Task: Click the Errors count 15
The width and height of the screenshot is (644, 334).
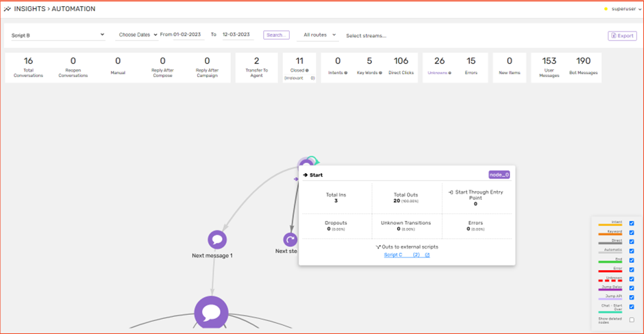Action: coord(471,61)
